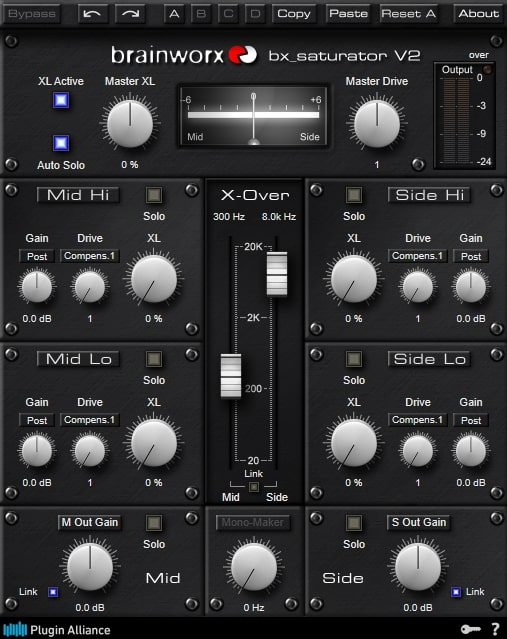Click the redo arrow icon
The image size is (507, 639).
click(x=130, y=14)
